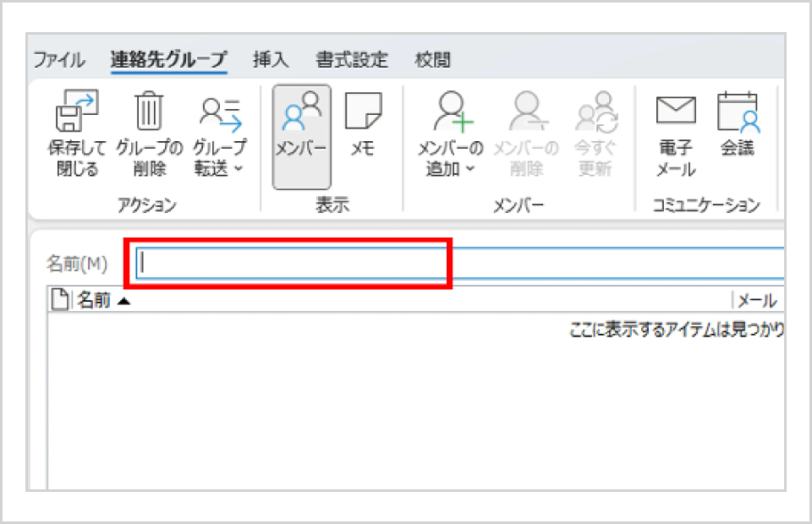Viewport: 812px width, 524px height.
Task: Click the 電子メール envelope icon
Action: pyautogui.click(x=676, y=110)
